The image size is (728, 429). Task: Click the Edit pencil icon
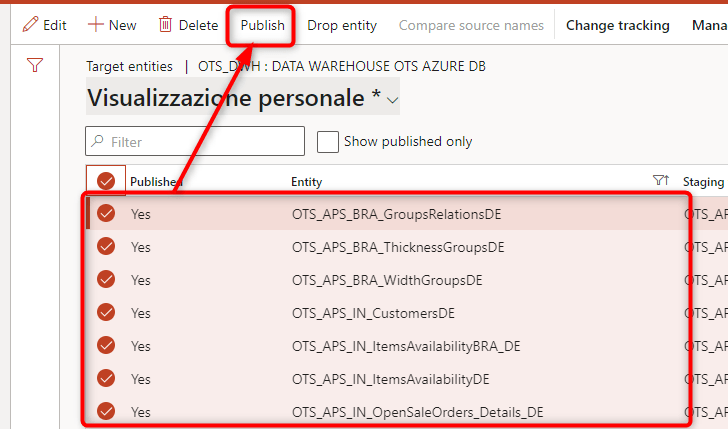[30, 25]
